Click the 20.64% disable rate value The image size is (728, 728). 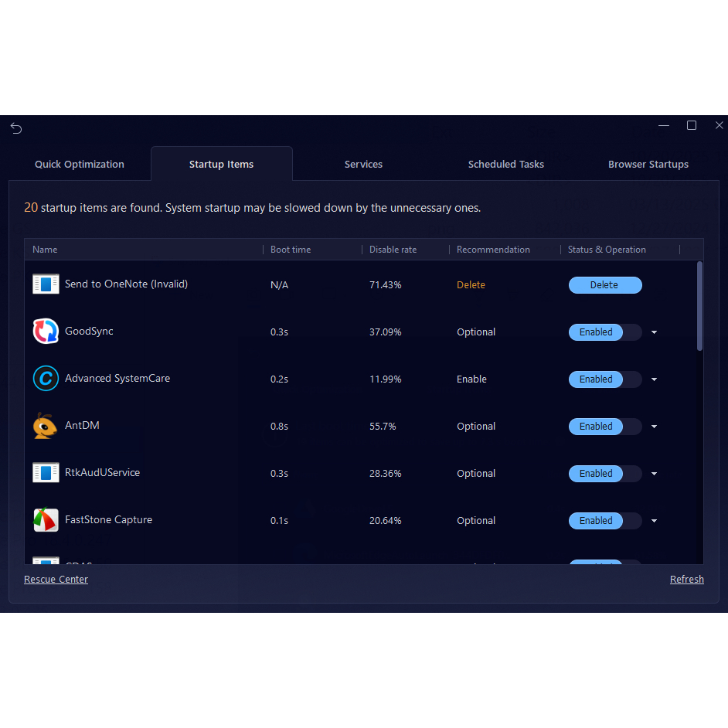click(x=386, y=521)
